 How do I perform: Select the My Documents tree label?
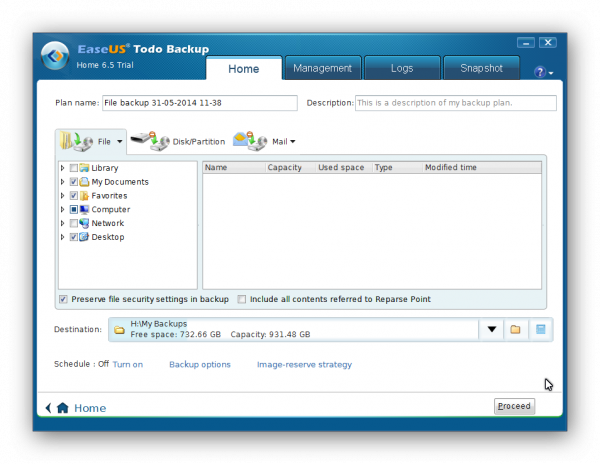(x=120, y=182)
